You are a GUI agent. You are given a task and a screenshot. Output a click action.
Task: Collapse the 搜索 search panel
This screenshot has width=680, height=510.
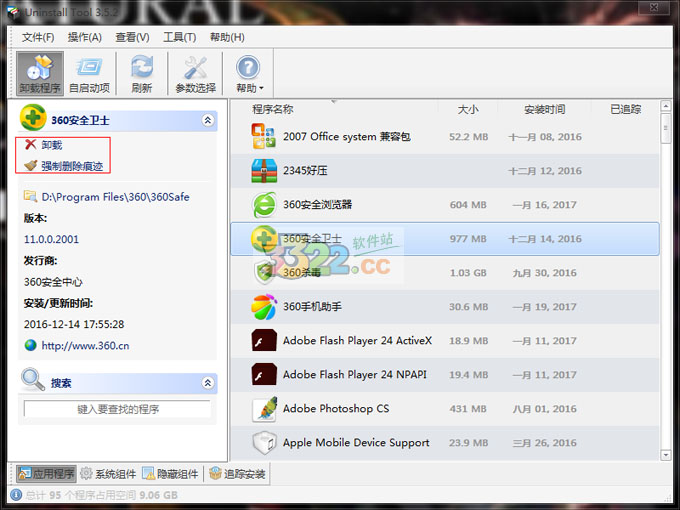coord(208,383)
